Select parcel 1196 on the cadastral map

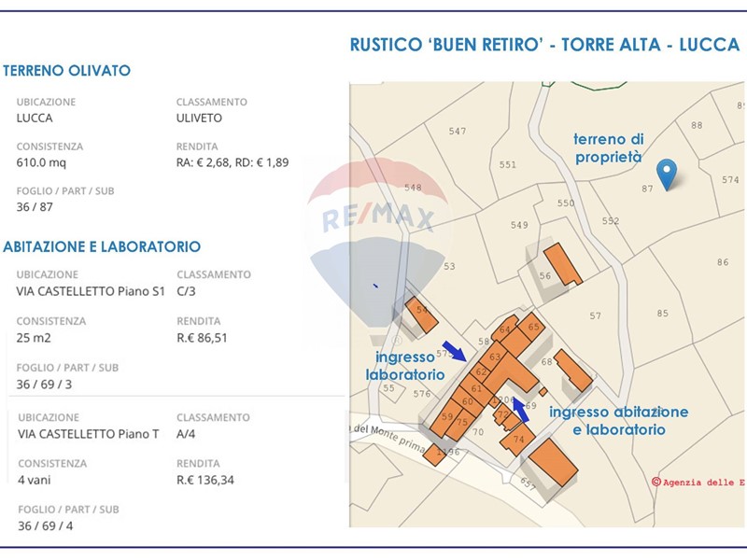point(450,452)
